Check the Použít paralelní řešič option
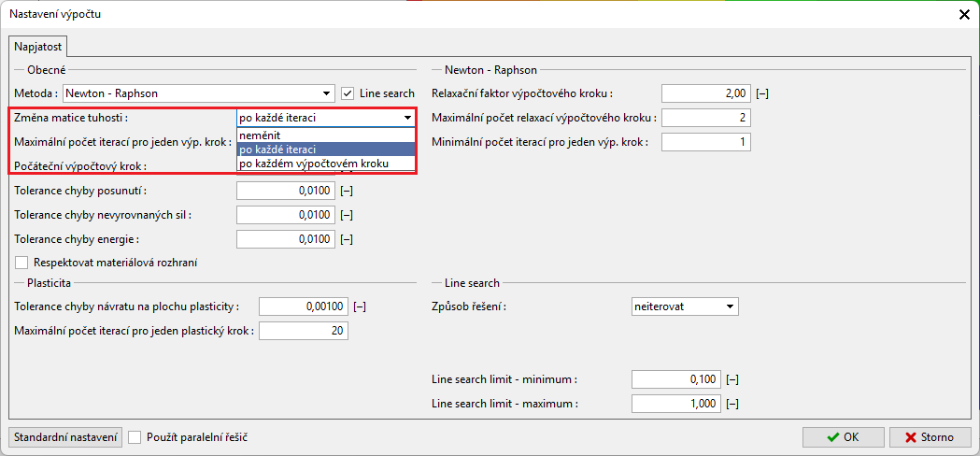The width and height of the screenshot is (980, 456). 135,437
